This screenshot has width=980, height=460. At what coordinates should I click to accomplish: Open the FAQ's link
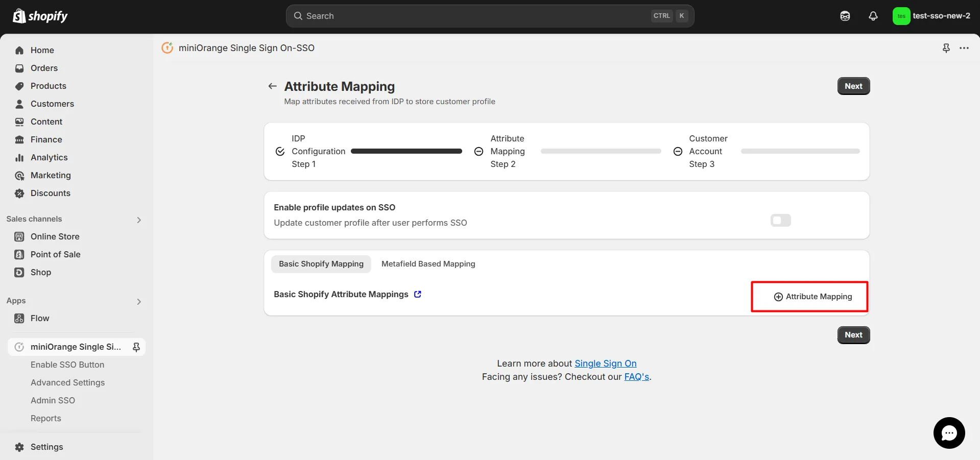(x=636, y=377)
